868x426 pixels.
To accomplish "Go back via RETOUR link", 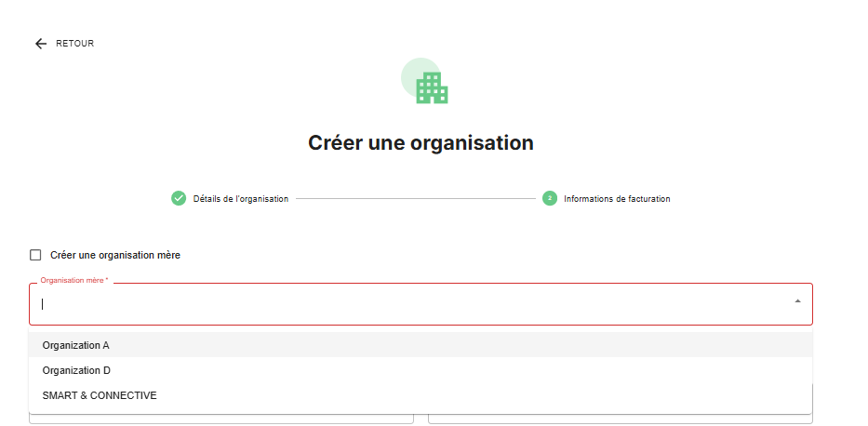I will click(74, 44).
